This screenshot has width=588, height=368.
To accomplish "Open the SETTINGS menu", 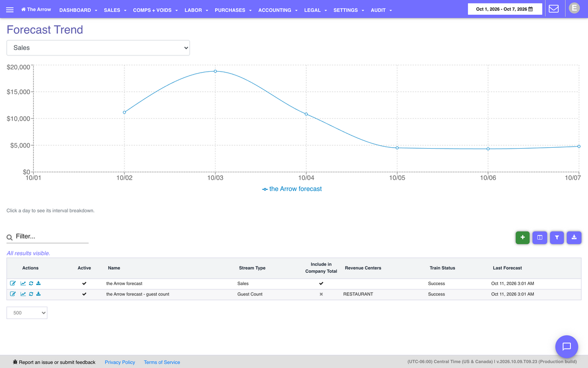I will click(348, 10).
